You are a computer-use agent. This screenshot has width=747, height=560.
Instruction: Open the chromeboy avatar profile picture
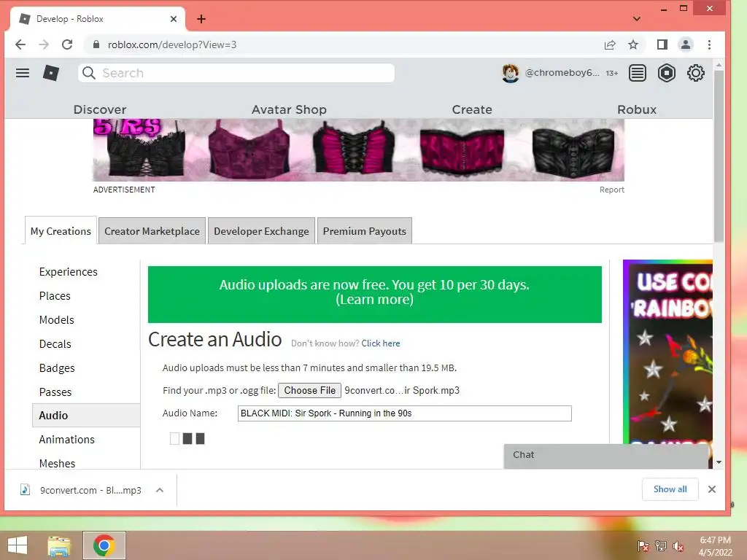(x=510, y=73)
